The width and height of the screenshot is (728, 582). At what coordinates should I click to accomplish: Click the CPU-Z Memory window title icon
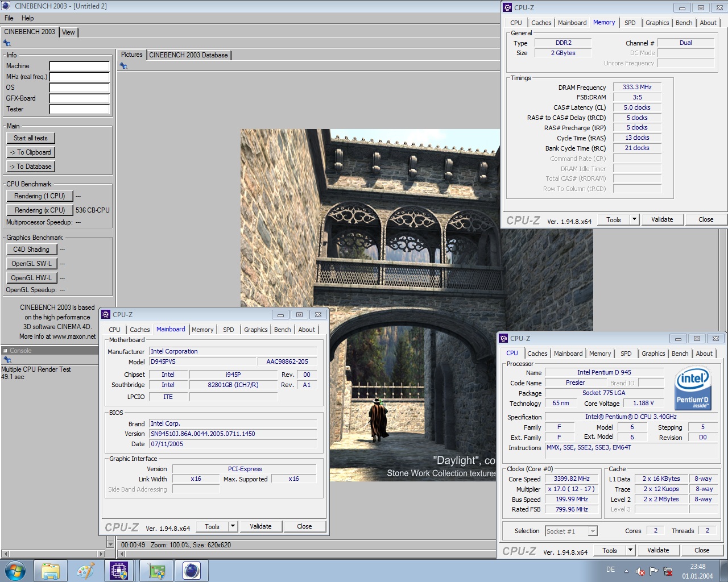[x=507, y=7]
